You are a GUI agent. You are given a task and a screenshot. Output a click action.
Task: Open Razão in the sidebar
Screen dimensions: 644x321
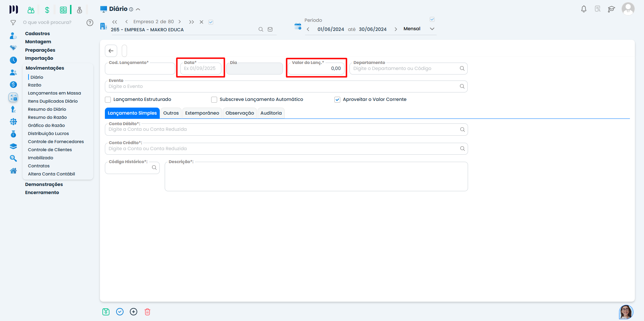34,85
